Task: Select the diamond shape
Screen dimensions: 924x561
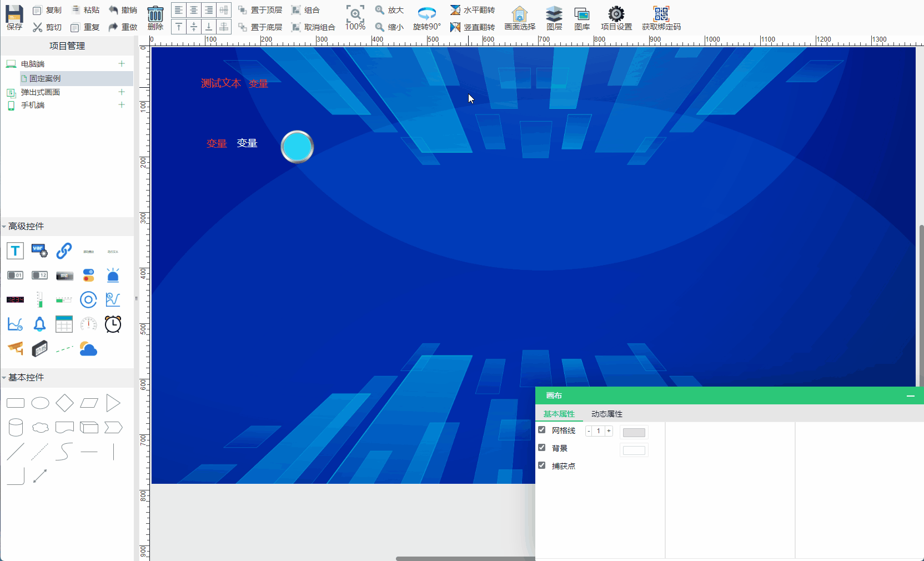Action: pyautogui.click(x=64, y=403)
